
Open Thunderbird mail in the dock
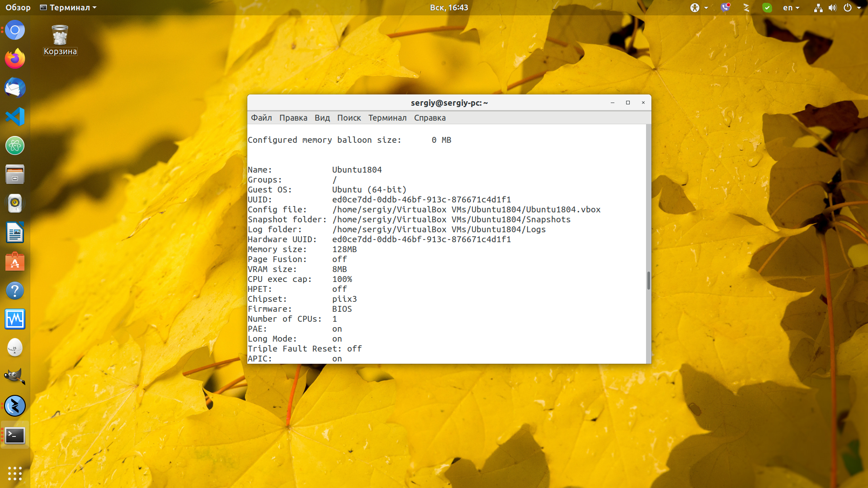(x=15, y=88)
